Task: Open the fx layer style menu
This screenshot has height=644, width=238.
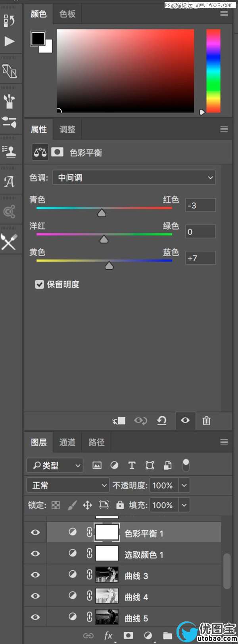Action: 108,636
